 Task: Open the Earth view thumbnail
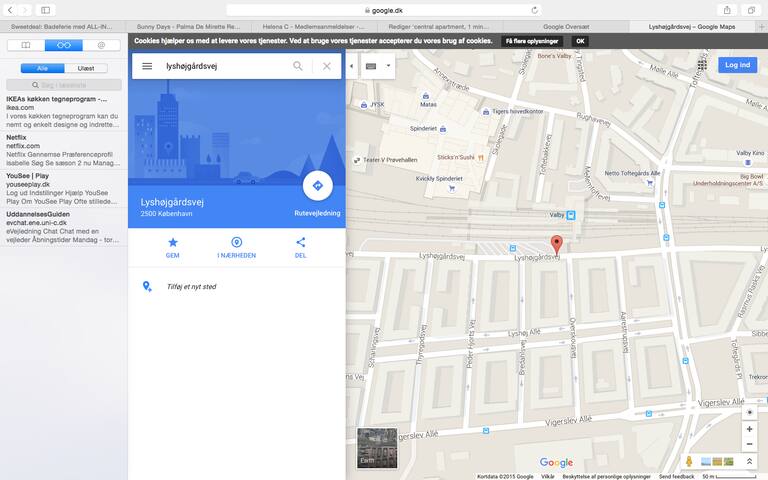coord(377,448)
